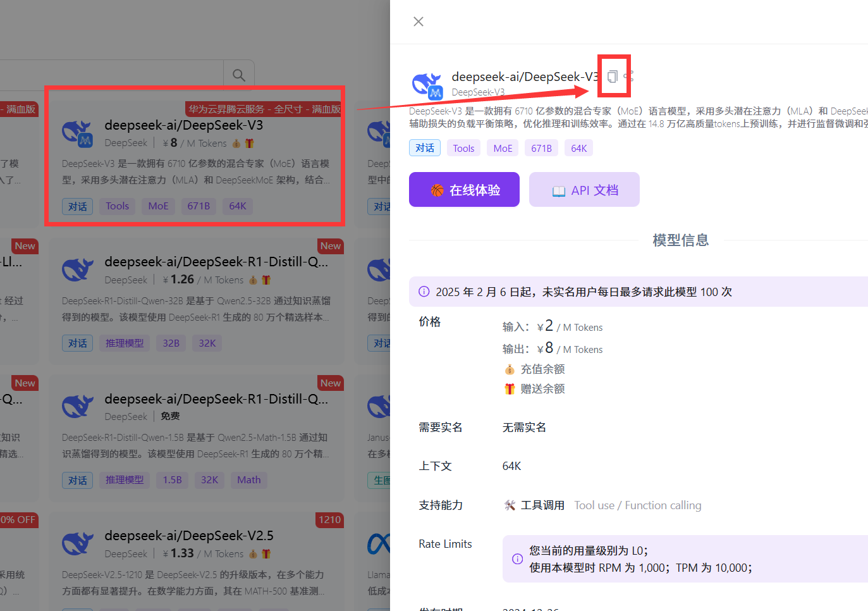
Task: Close the model detail panel
Action: 419,22
